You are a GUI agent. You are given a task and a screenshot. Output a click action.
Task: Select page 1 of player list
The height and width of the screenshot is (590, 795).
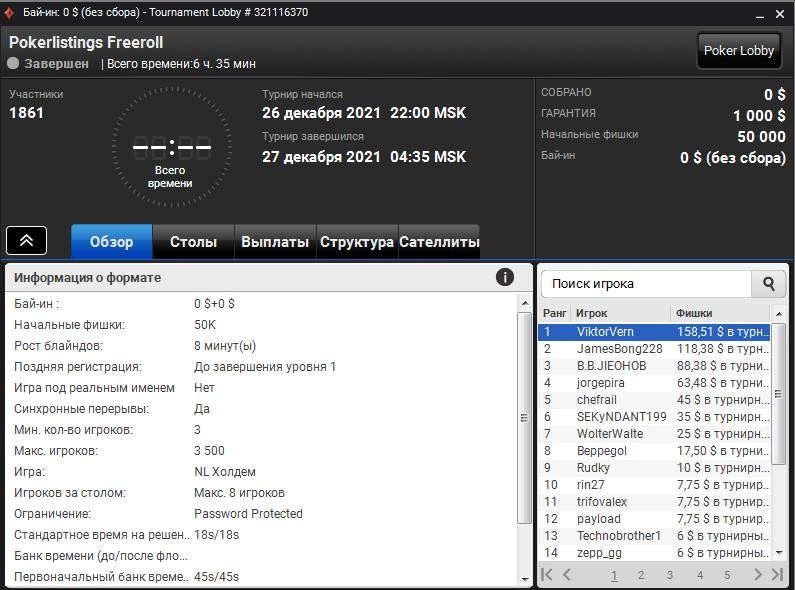click(614, 575)
